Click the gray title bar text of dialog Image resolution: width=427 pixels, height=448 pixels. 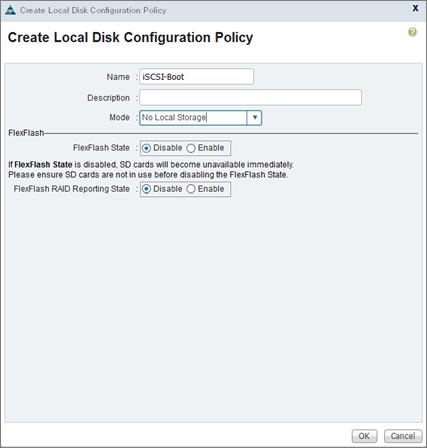click(93, 10)
